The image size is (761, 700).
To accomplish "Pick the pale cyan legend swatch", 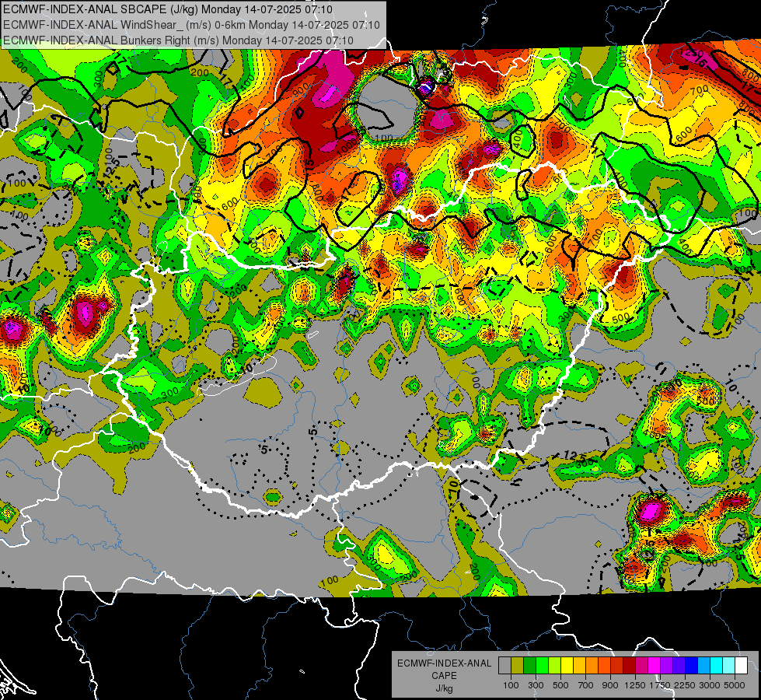I will (729, 666).
